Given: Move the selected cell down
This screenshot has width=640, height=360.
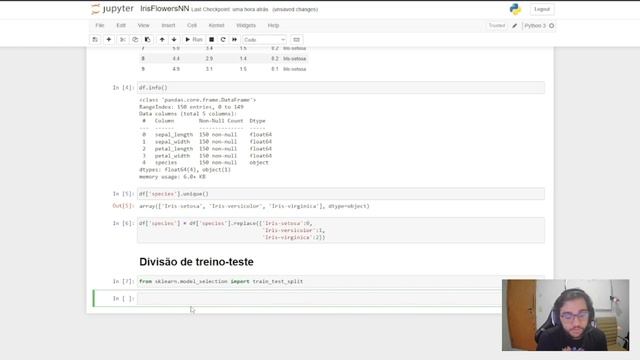Looking at the screenshot, I should click(x=174, y=40).
